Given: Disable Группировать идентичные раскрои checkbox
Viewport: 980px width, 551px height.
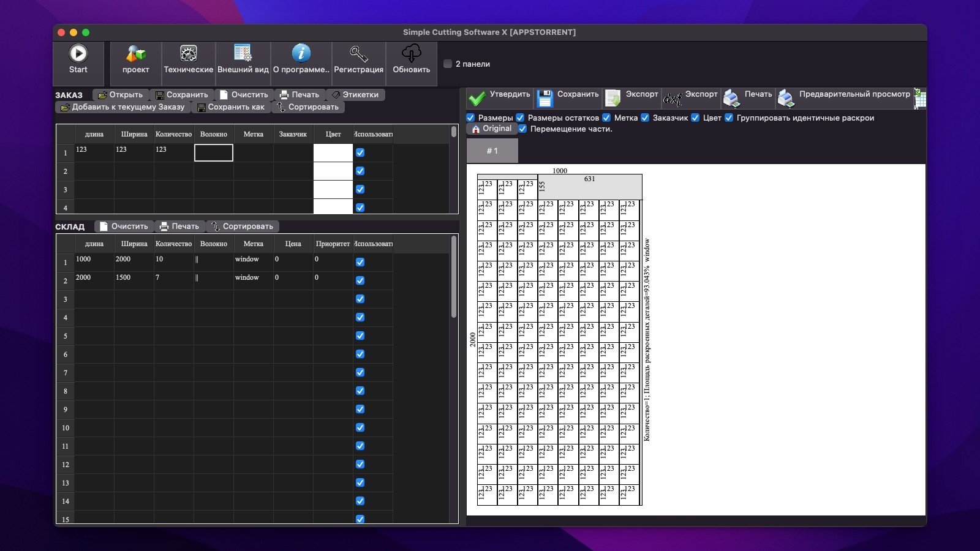Looking at the screenshot, I should click(x=729, y=118).
